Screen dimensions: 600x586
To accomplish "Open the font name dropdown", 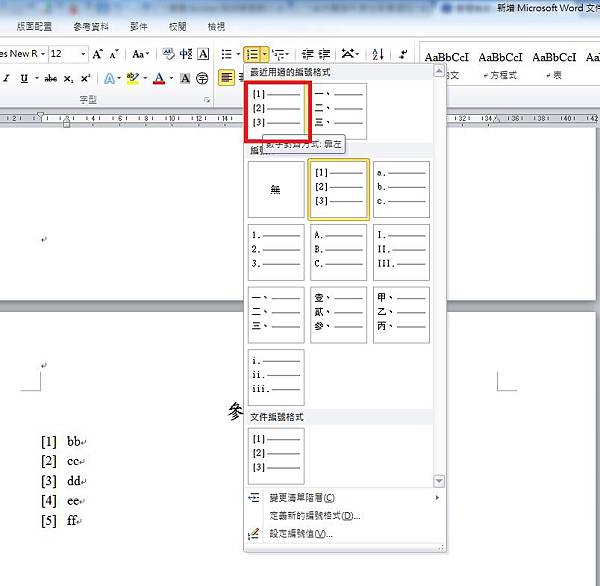I will click(43, 54).
